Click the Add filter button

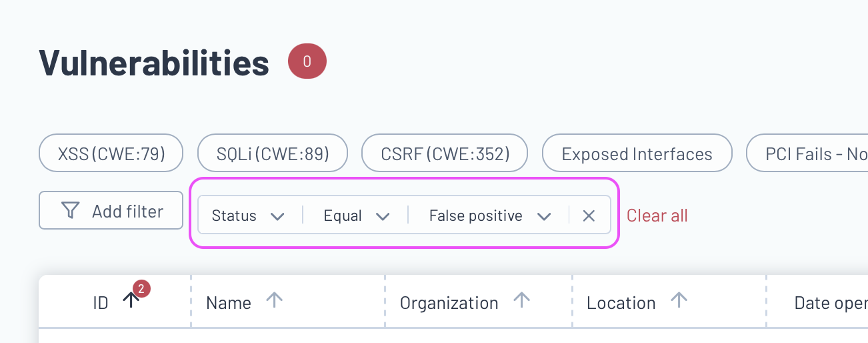[x=111, y=211]
